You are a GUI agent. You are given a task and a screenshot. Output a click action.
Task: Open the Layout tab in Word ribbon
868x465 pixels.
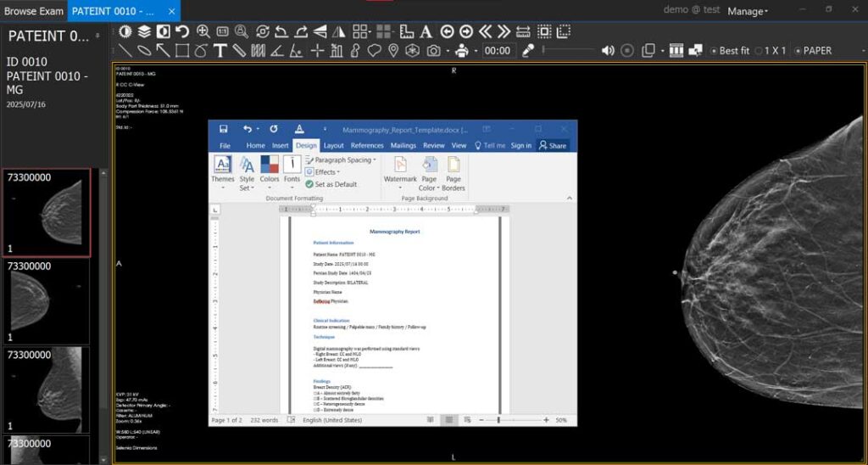tap(334, 145)
